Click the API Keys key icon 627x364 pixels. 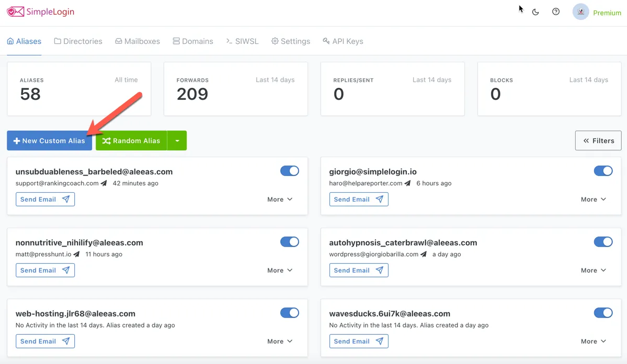[x=326, y=41]
